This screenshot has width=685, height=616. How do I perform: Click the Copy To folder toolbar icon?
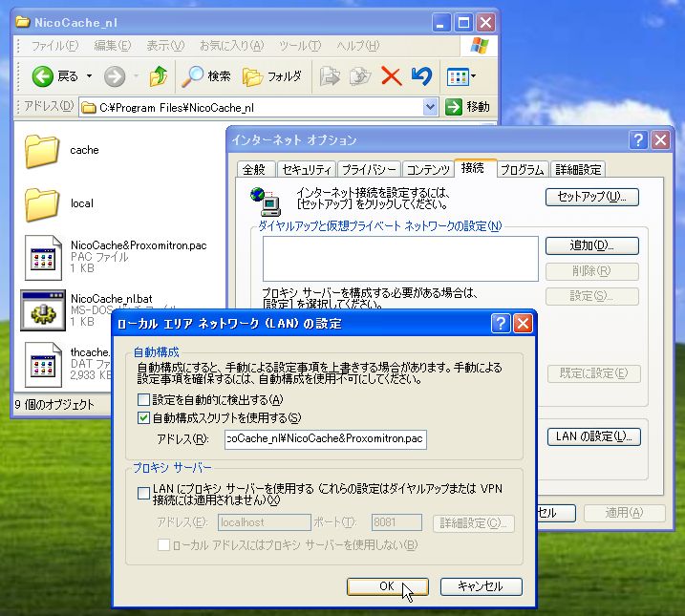click(360, 76)
